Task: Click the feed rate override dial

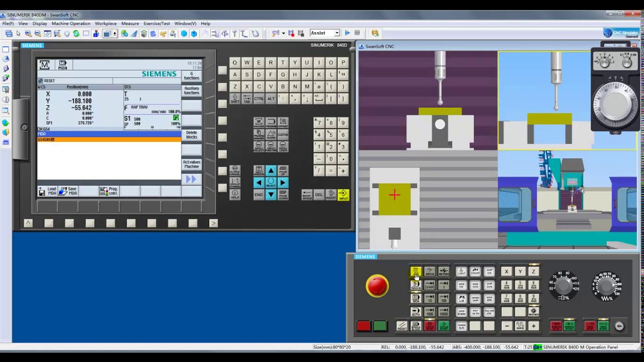Action: [x=606, y=286]
